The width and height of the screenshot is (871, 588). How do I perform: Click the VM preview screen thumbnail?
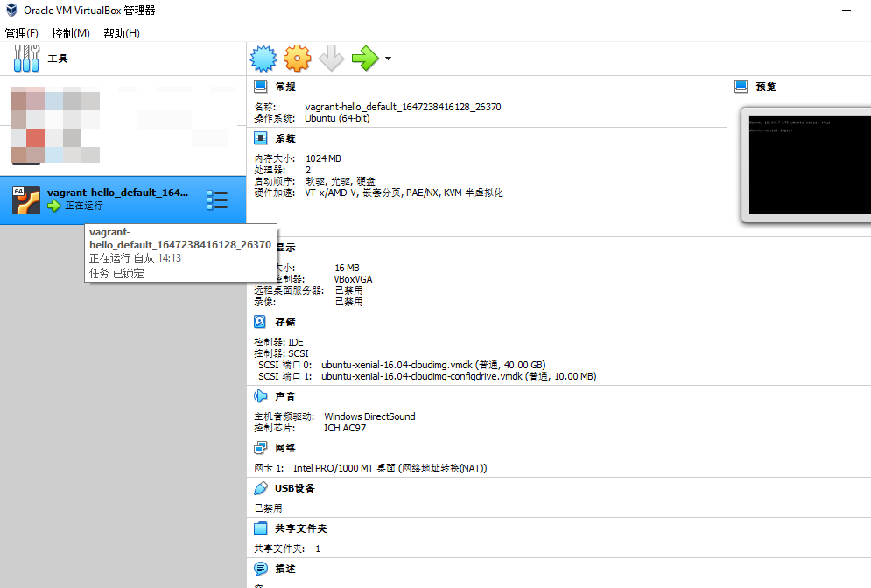[x=806, y=164]
